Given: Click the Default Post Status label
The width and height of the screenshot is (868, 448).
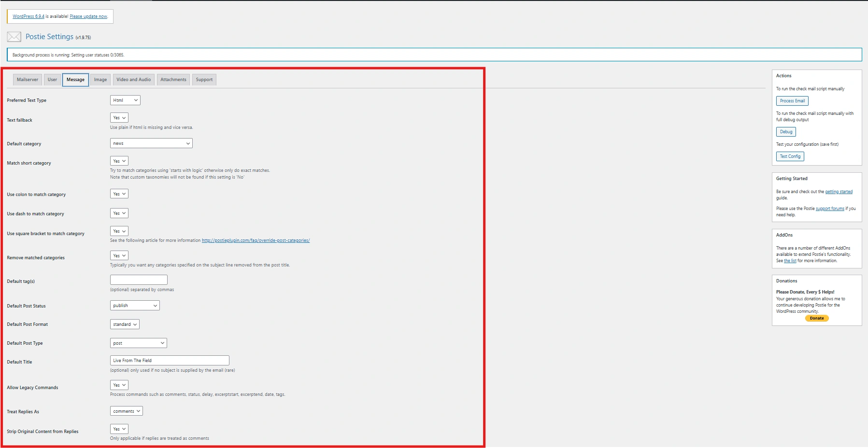Looking at the screenshot, I should tap(26, 306).
